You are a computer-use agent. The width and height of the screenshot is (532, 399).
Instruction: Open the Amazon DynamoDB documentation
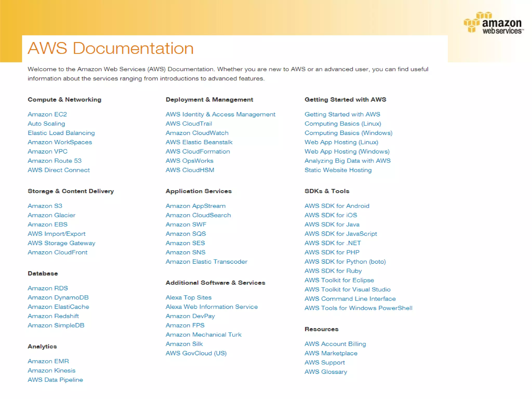pyautogui.click(x=58, y=297)
